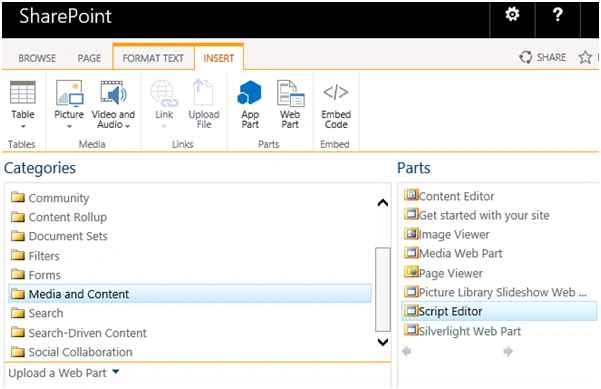The height and width of the screenshot is (389, 601).
Task: Expand the Upload a Web Part dropdown
Action: tap(115, 371)
